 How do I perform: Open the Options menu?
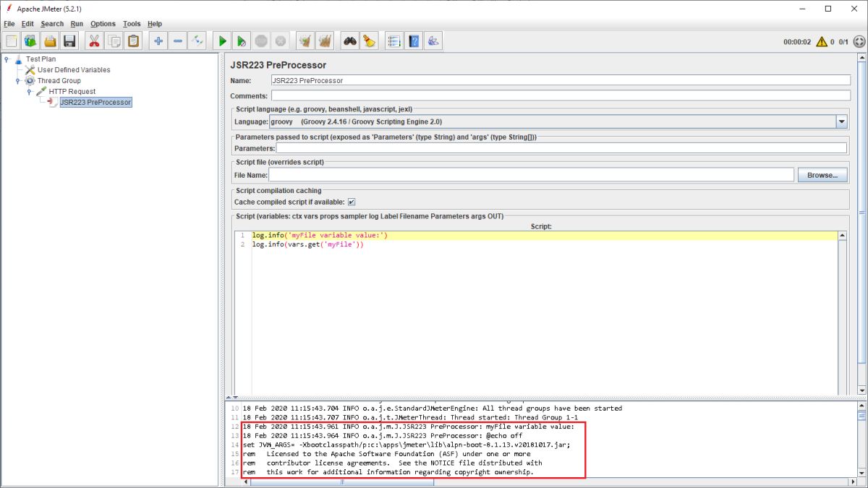(x=103, y=24)
